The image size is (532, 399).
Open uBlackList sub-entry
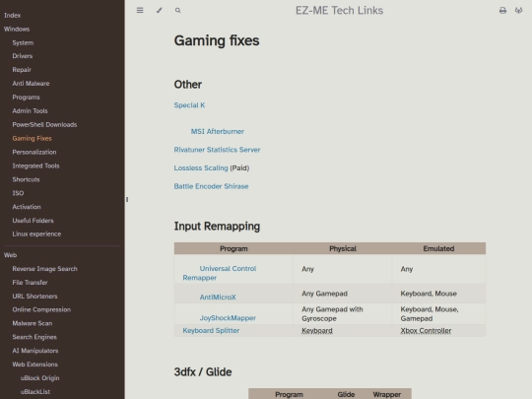tap(35, 392)
